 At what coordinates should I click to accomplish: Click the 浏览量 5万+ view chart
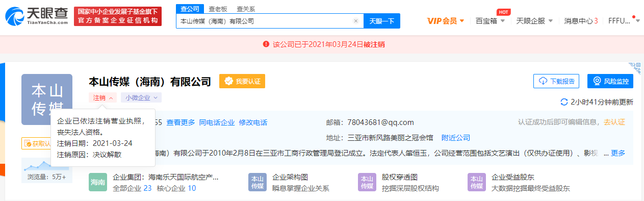point(47,170)
